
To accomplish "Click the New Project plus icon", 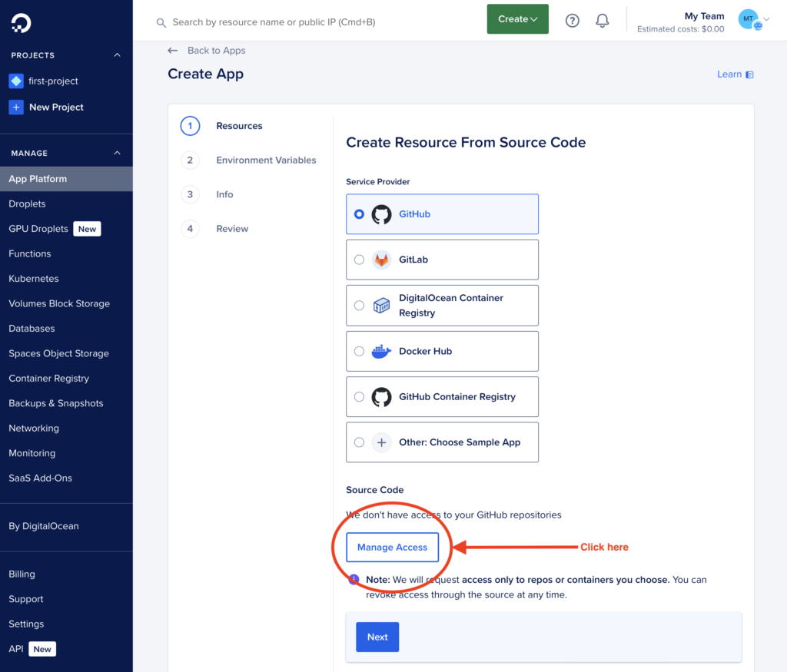I will point(16,107).
